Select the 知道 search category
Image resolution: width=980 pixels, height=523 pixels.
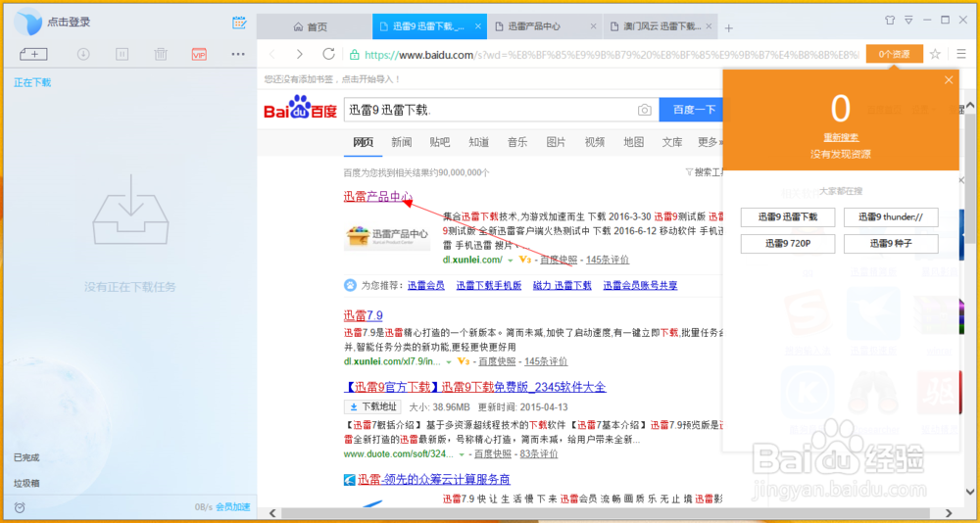pos(479,142)
